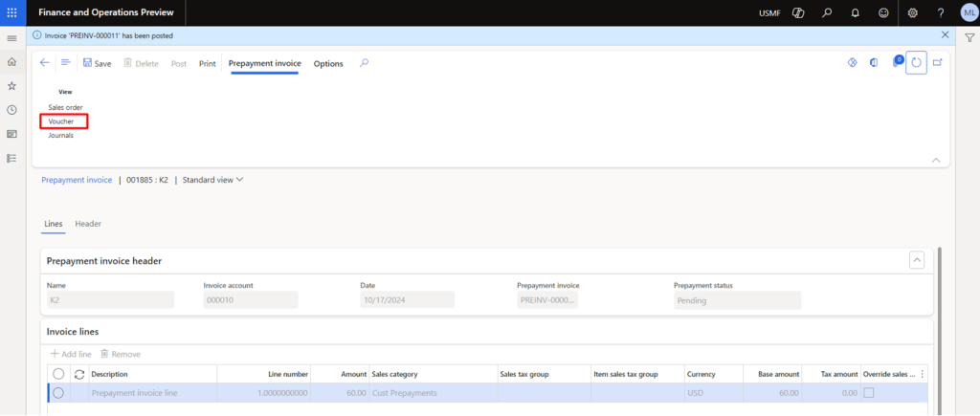
Task: Open the settings gear icon
Action: [x=912, y=12]
